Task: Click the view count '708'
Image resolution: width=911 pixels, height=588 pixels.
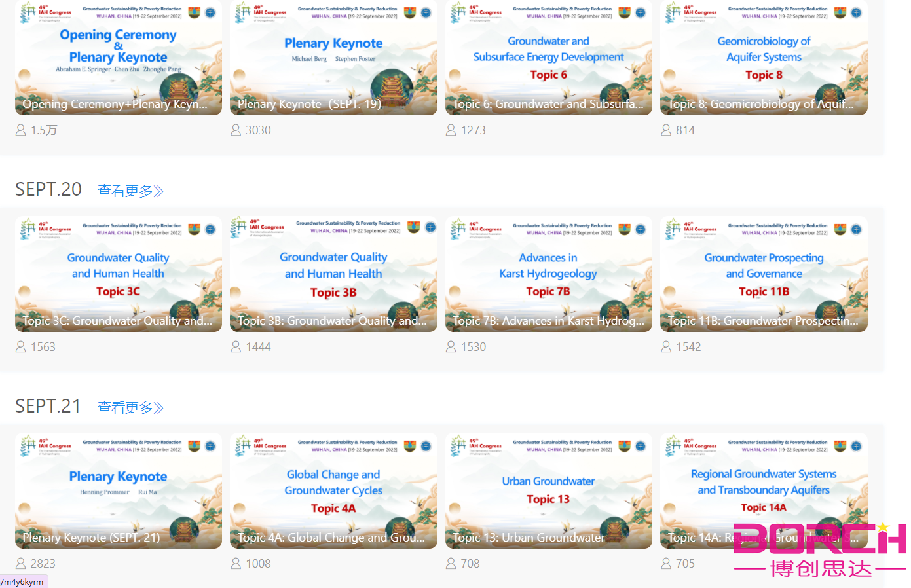Action: tap(470, 564)
